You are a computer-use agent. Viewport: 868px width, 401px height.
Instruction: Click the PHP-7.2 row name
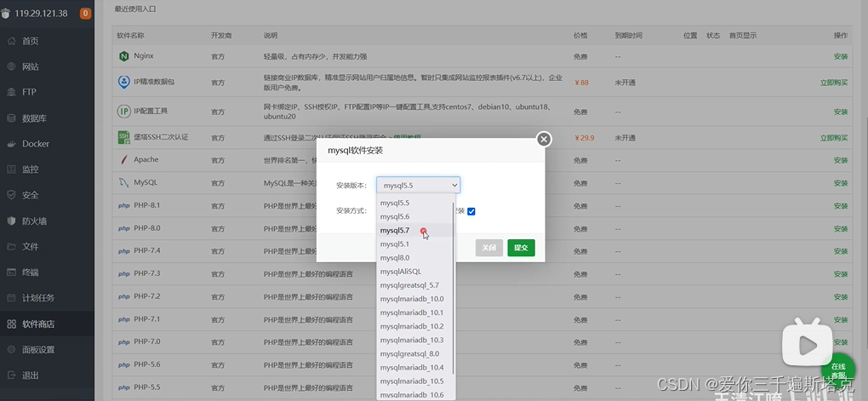(147, 296)
